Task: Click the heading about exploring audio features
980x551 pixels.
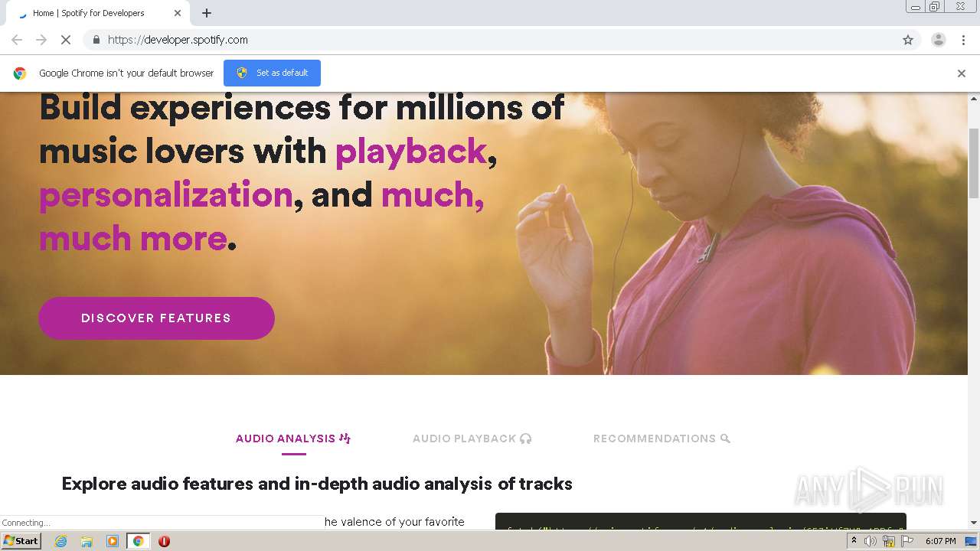Action: click(317, 484)
